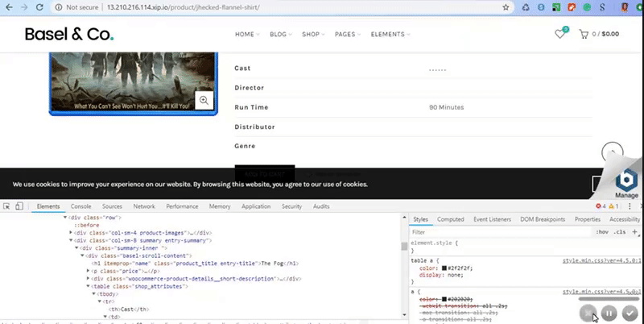Image resolution: width=644 pixels, height=324 pixels.
Task: Open the shopping cart icon
Action: 583,34
